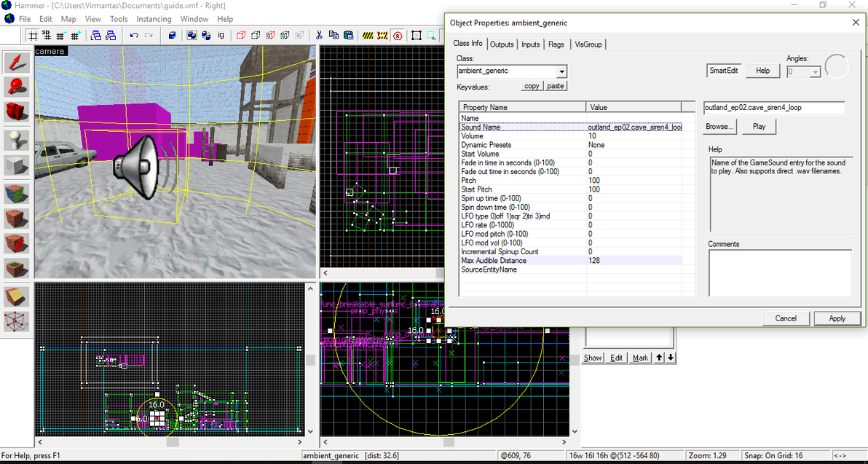
Task: Choose the Camera tool
Action: coord(17,111)
